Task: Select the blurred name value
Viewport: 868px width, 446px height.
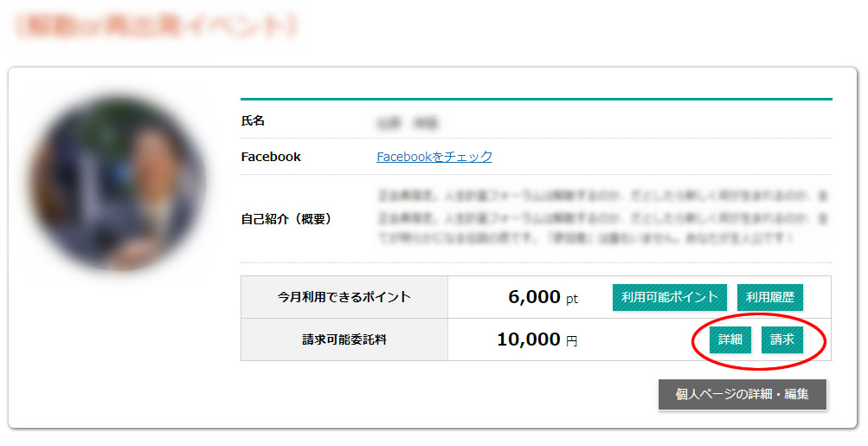Action: [408, 122]
